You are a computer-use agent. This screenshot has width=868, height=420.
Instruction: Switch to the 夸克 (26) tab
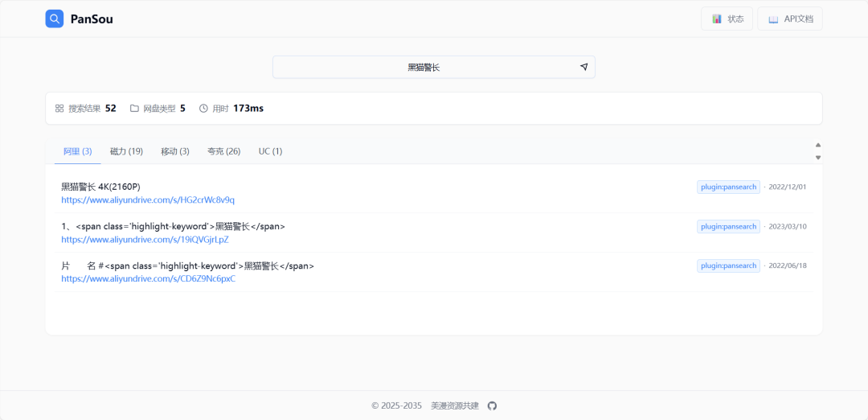pyautogui.click(x=223, y=151)
